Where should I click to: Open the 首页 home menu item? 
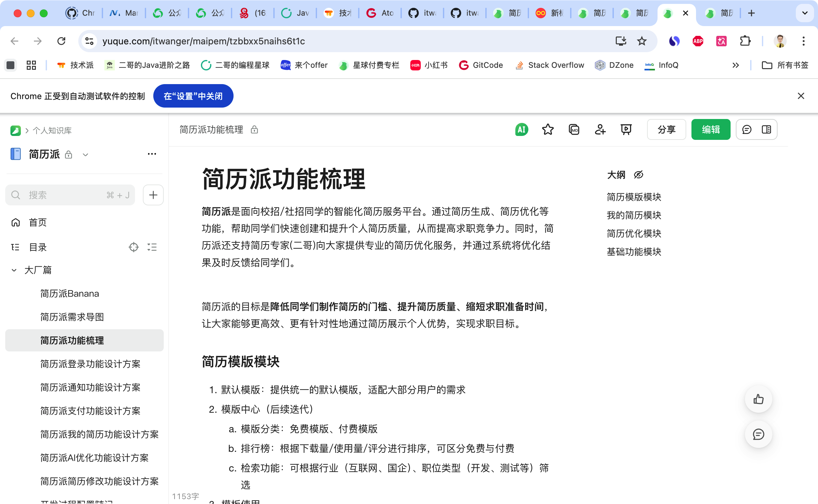coord(38,222)
